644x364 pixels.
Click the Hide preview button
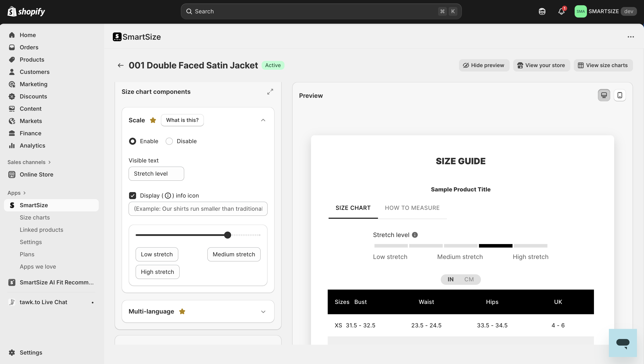click(x=484, y=65)
